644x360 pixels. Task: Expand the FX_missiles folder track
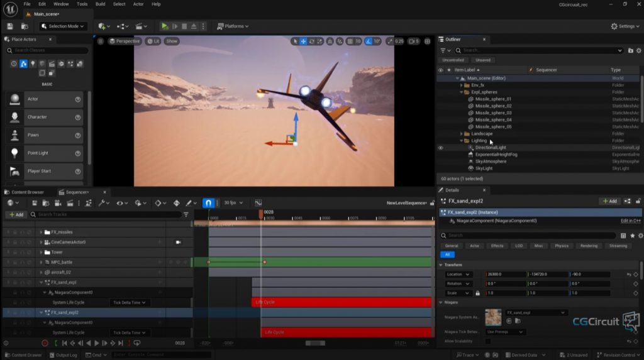tap(41, 232)
